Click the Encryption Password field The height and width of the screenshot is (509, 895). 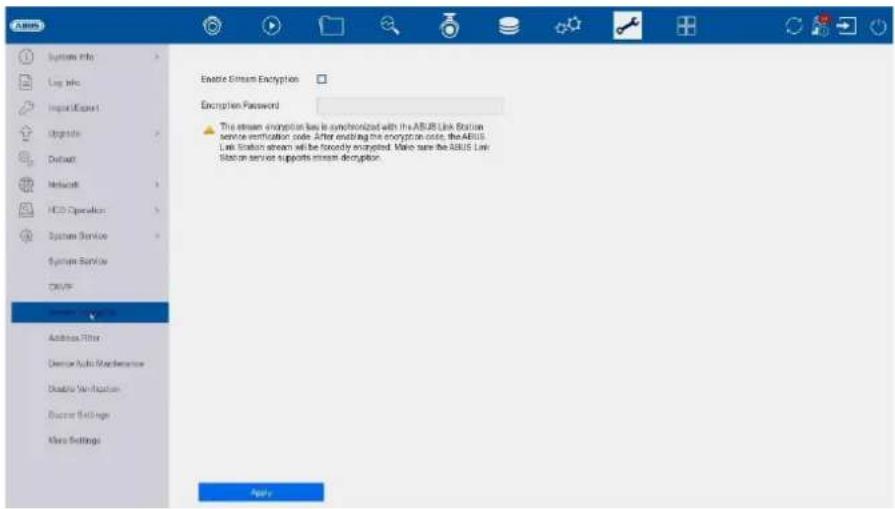pyautogui.click(x=410, y=106)
